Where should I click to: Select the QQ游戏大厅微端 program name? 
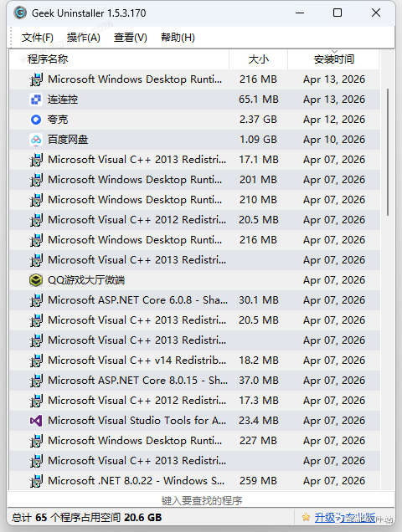[x=86, y=280]
